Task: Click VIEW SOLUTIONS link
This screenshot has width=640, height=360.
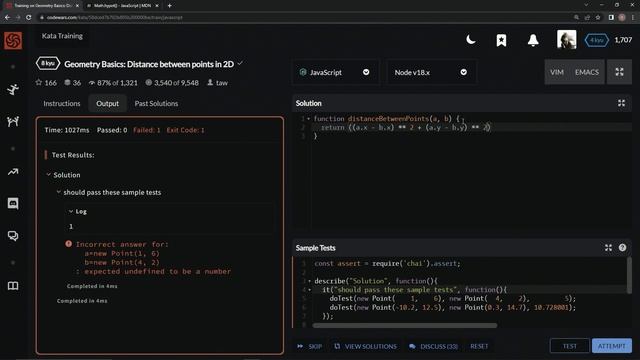Action: [x=365, y=346]
